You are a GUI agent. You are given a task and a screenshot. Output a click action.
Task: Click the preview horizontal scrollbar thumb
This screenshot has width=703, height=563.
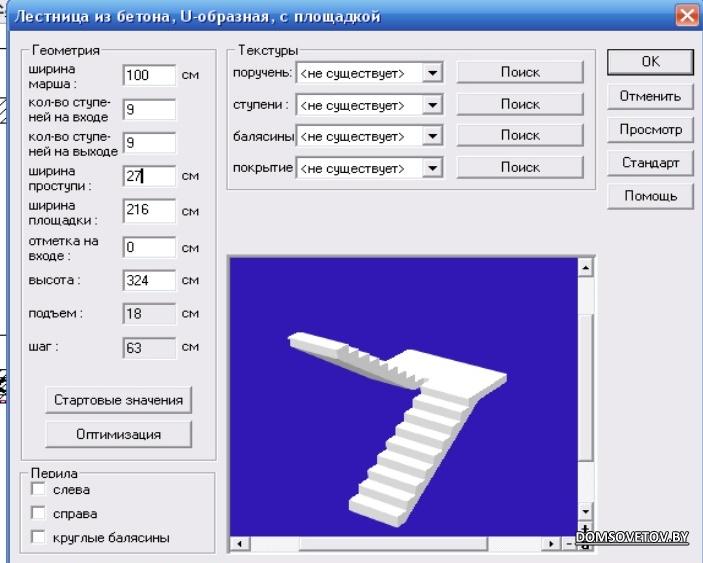[x=393, y=544]
